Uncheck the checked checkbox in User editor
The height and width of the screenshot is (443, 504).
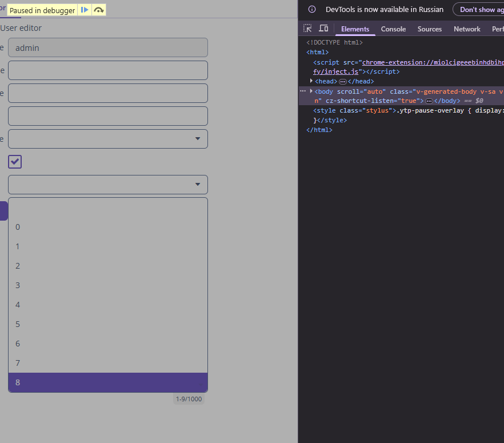(15, 162)
